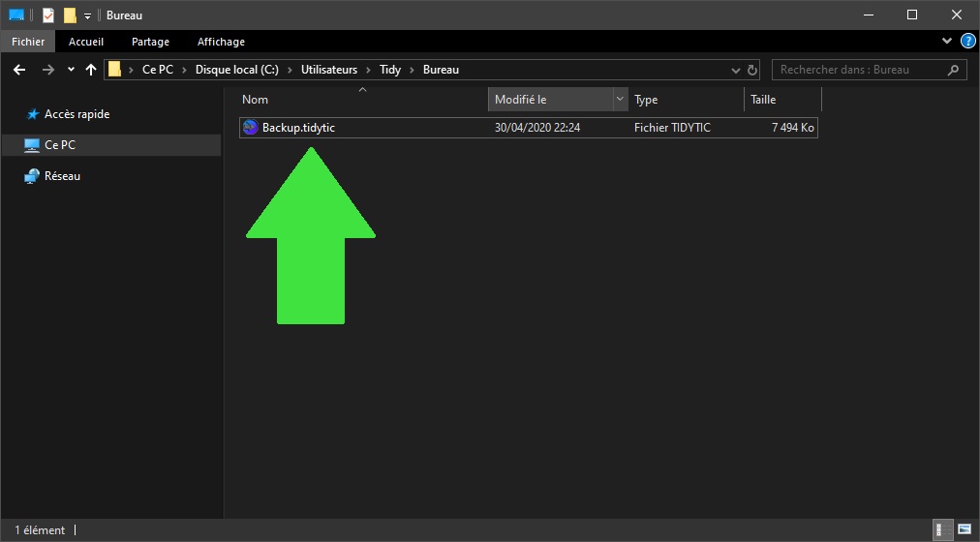Image resolution: width=980 pixels, height=542 pixels.
Task: Click the Forward navigation arrow
Action: point(48,70)
